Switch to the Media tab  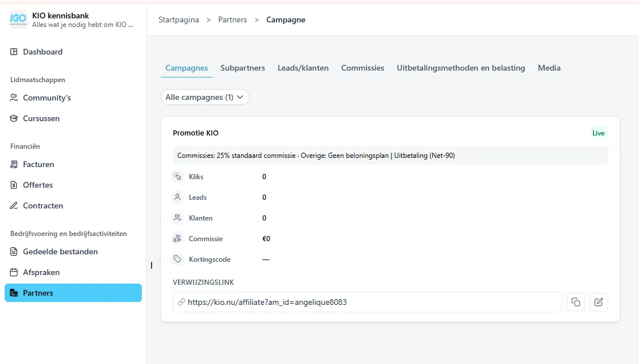(549, 68)
